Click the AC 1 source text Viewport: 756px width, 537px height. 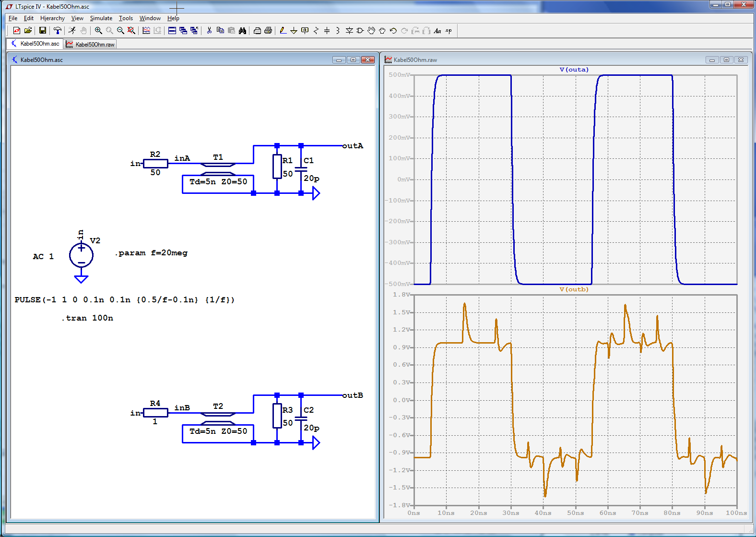(x=43, y=257)
